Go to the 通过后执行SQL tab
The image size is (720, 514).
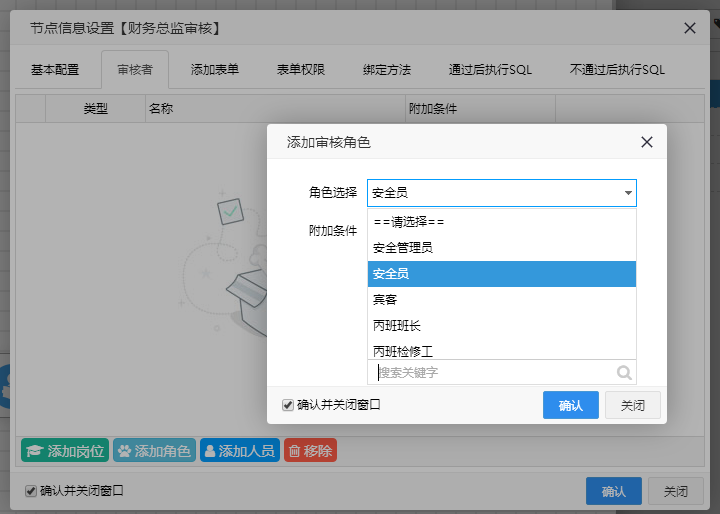click(x=490, y=70)
